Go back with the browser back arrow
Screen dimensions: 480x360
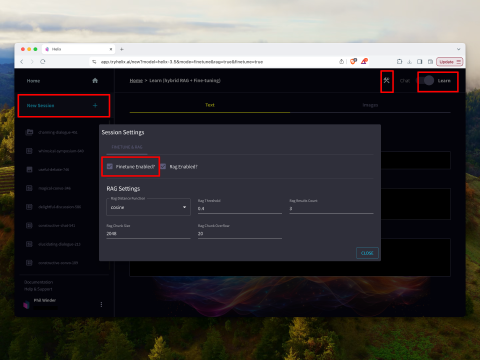click(x=22, y=62)
